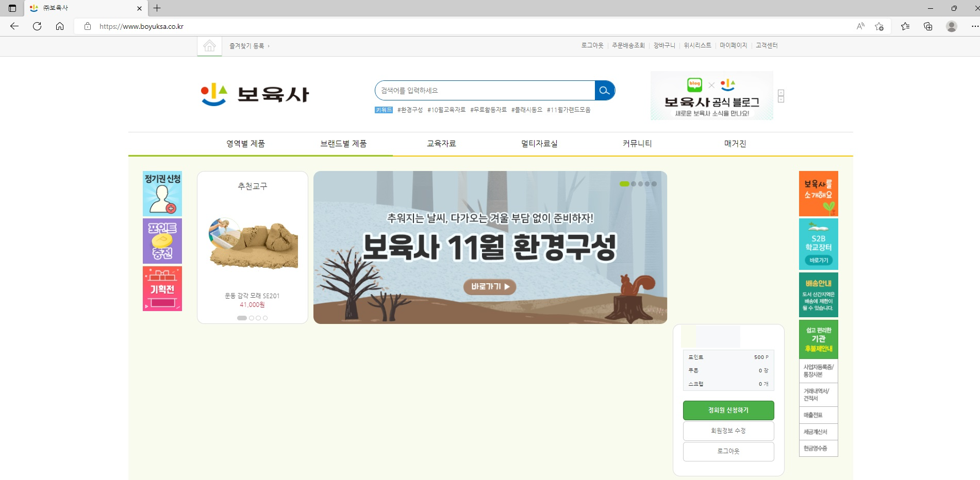The image size is (980, 480).
Task: Open the 기관 후불제안내 banner
Action: pos(819,339)
